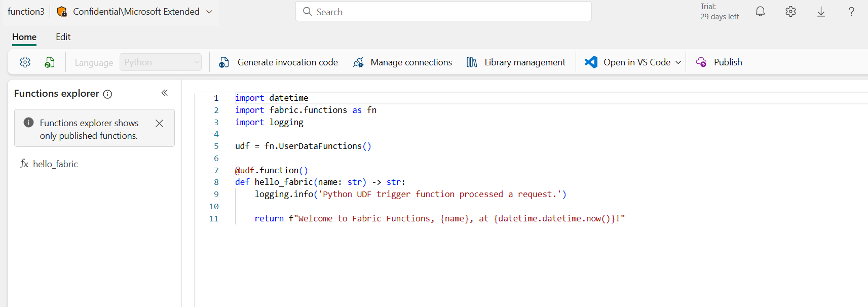
Task: Switch to the Home tab
Action: coord(24,37)
